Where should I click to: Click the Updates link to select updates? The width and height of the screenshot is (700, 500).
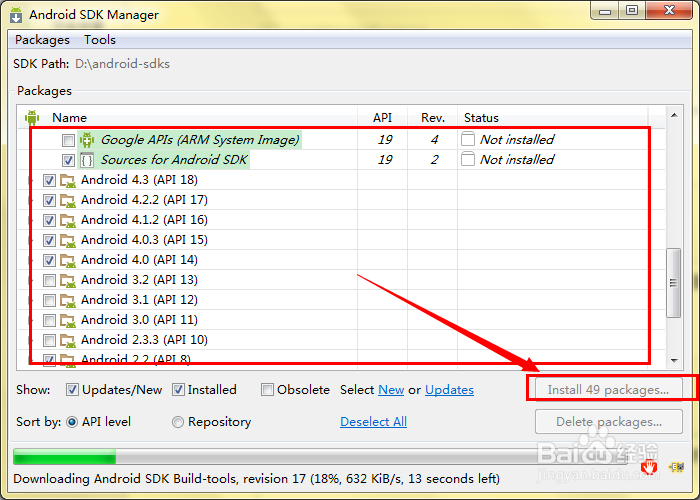coord(449,390)
